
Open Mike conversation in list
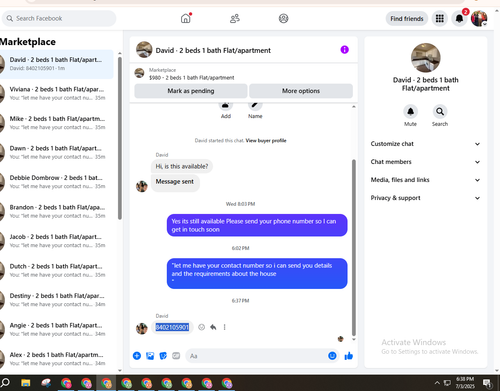click(57, 123)
